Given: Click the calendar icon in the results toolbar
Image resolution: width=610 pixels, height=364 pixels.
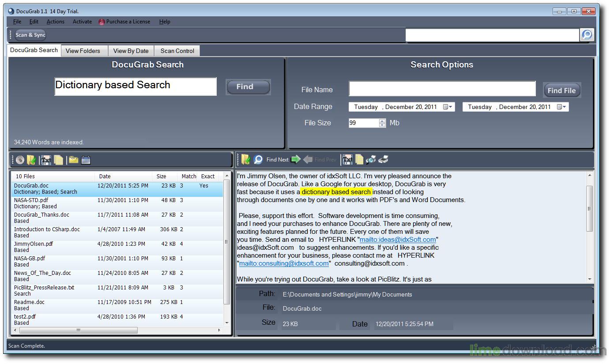Looking at the screenshot, I should [x=86, y=160].
